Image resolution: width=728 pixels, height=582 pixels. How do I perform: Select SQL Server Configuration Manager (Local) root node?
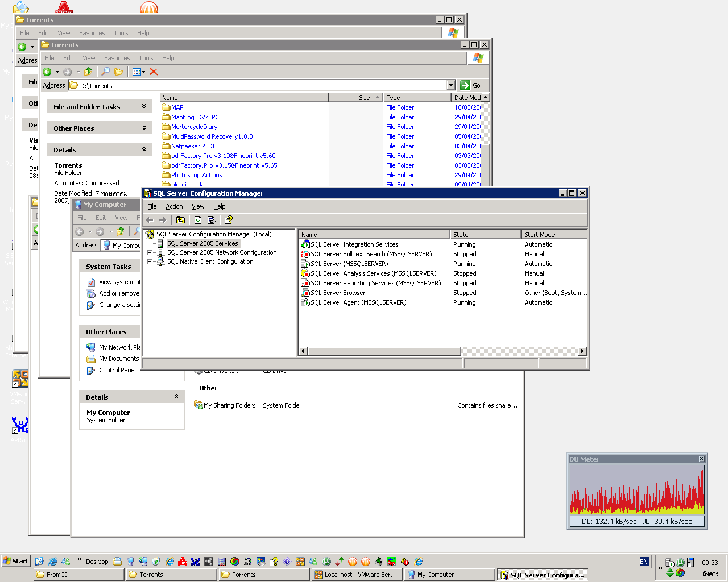pyautogui.click(x=214, y=234)
